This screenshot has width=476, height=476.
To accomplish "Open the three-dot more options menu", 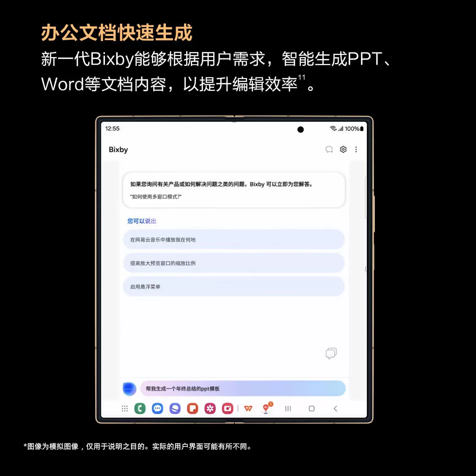I will (x=356, y=149).
